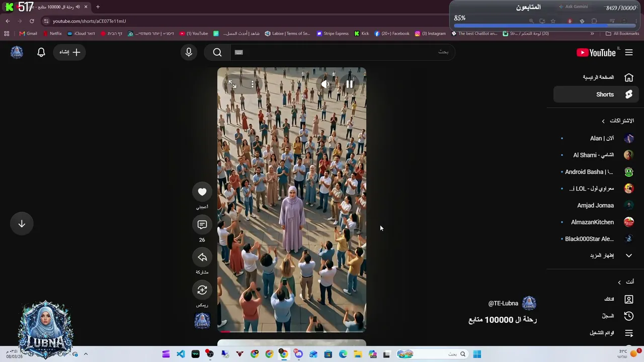This screenshot has width=644, height=362.
Task: Open the Netflix bookmark
Action: click(x=52, y=34)
